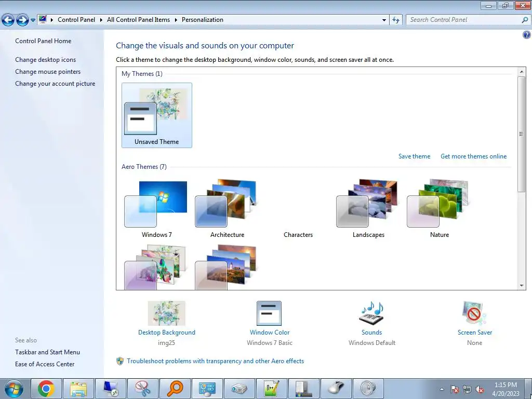Click the Sounds link text

pyautogui.click(x=371, y=332)
